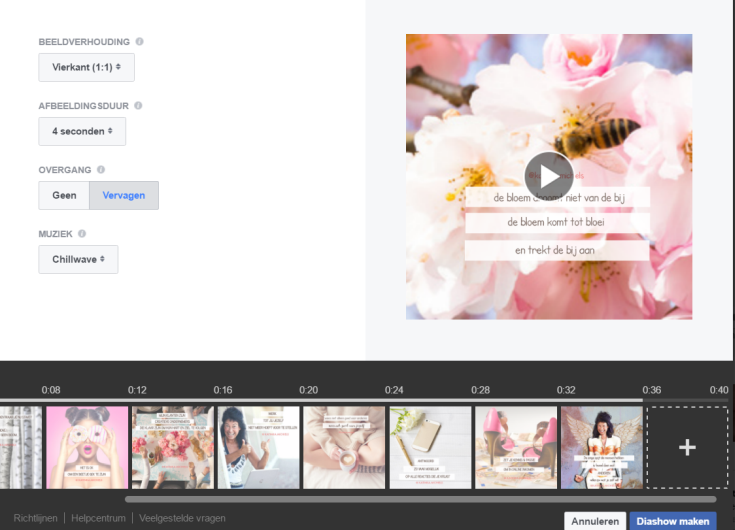
Task: Click info icon next to Beeldverhouding
Action: point(139,42)
